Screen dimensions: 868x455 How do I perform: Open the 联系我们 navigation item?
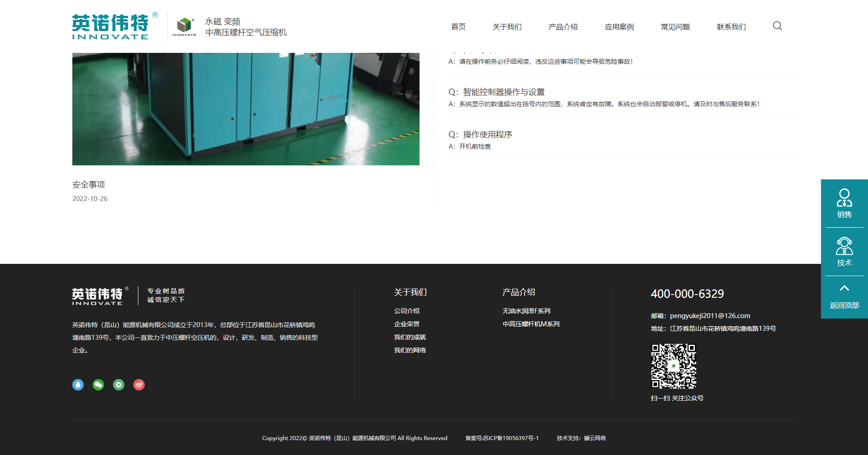point(731,27)
